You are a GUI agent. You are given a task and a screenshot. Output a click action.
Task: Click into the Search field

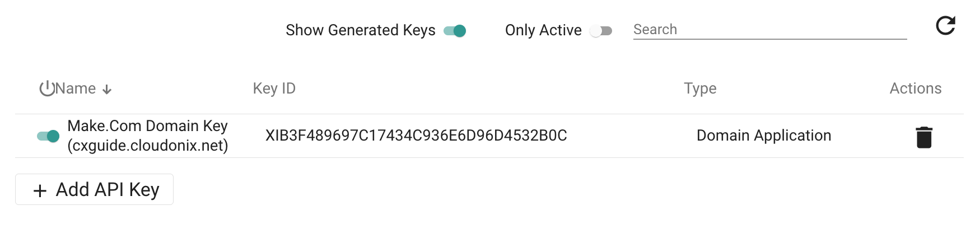(769, 30)
